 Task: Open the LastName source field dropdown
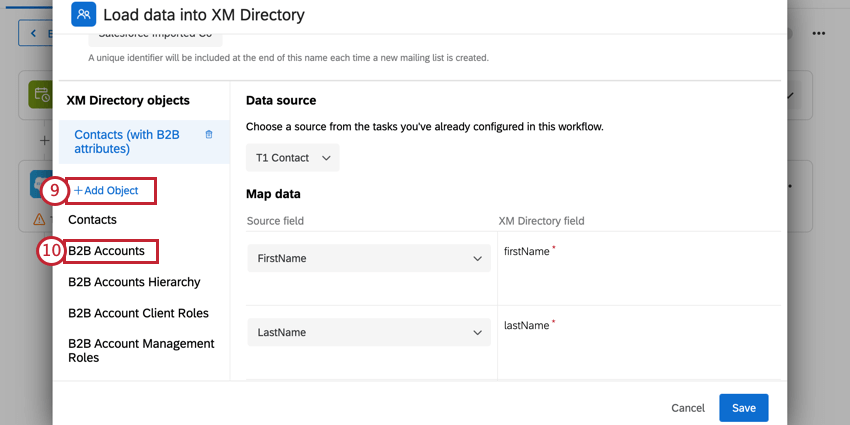coord(369,332)
